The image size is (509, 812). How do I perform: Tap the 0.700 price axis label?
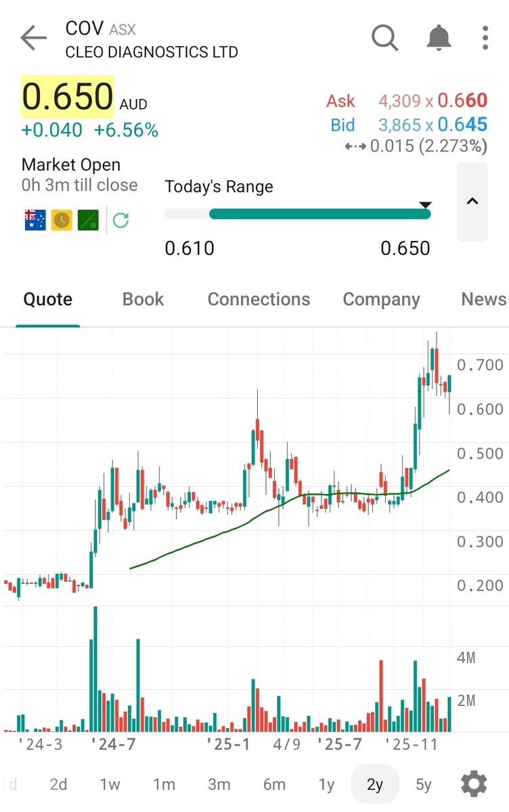coord(480,365)
